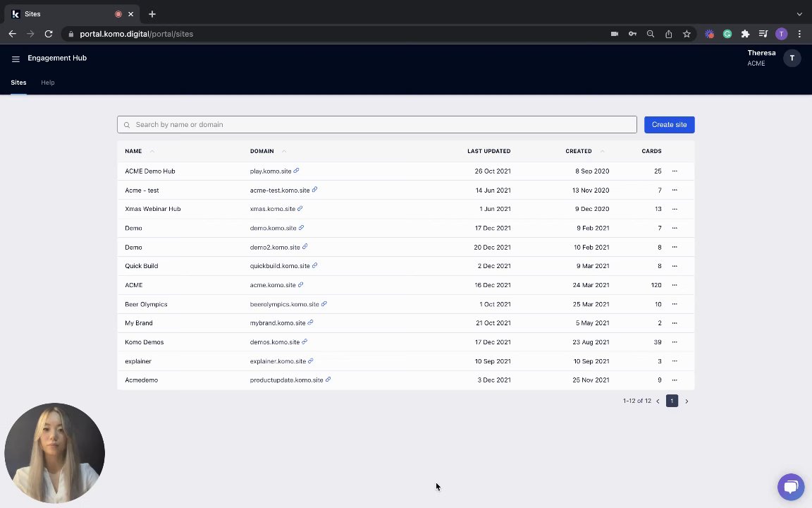
Task: Click the browser address bar URL
Action: (x=136, y=34)
